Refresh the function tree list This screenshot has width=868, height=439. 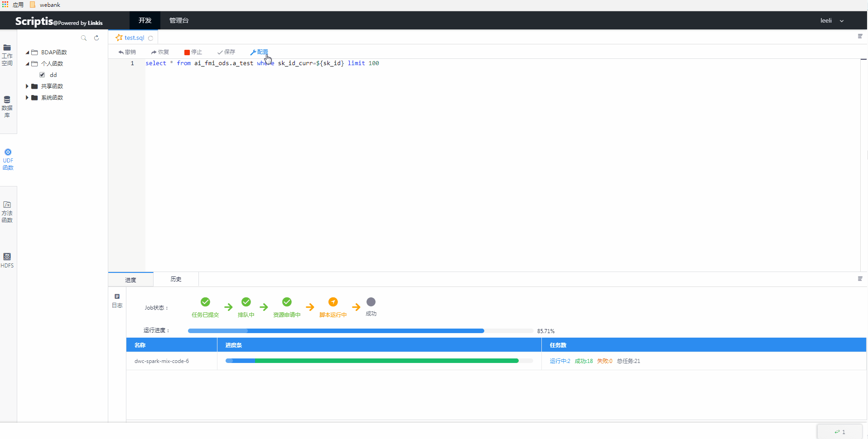pos(96,38)
